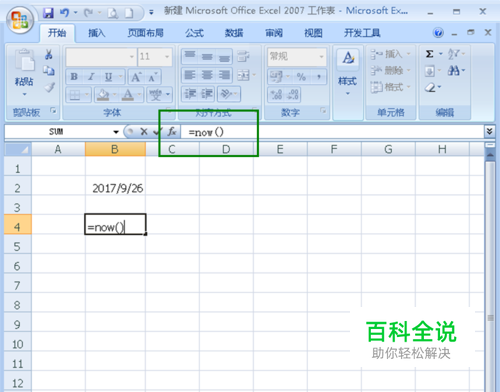
Task: Click the insert function fx button
Action: [172, 132]
